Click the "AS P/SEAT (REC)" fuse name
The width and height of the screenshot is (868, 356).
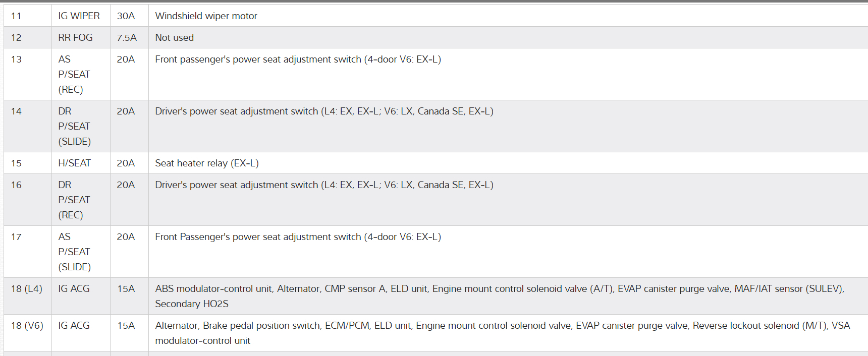click(74, 74)
